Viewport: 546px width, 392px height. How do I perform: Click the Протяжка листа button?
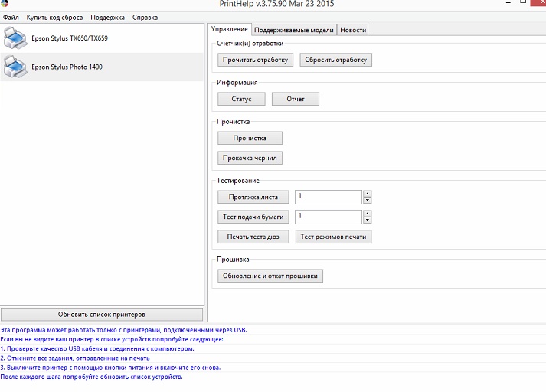253,197
